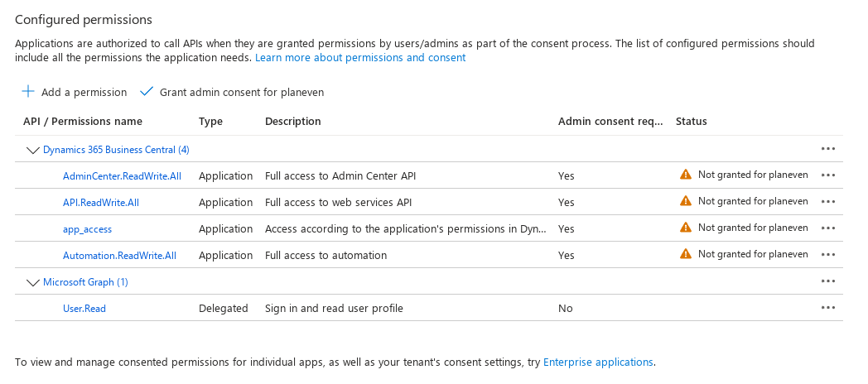Click the warning icon in API.ReadWrite.All status
868x384 pixels.
point(685,201)
